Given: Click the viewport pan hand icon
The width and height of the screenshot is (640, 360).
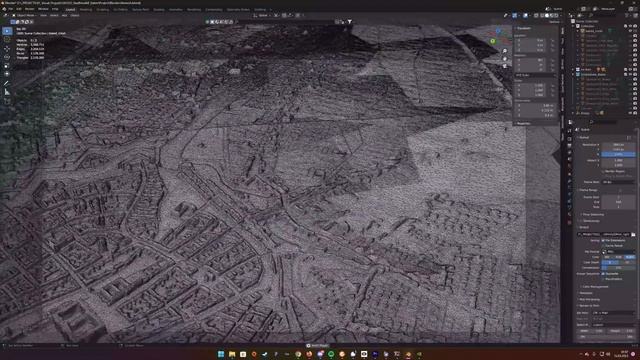Looking at the screenshot, I should [x=505, y=58].
